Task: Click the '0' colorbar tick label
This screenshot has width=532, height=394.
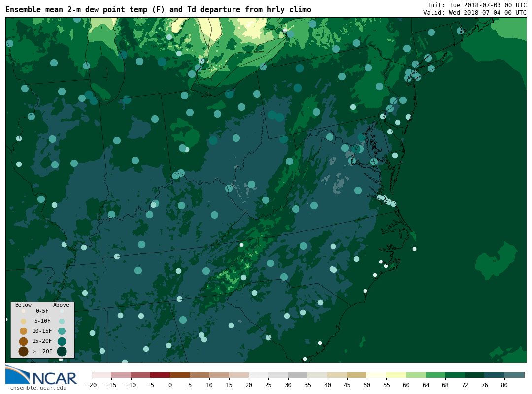Action: point(170,385)
